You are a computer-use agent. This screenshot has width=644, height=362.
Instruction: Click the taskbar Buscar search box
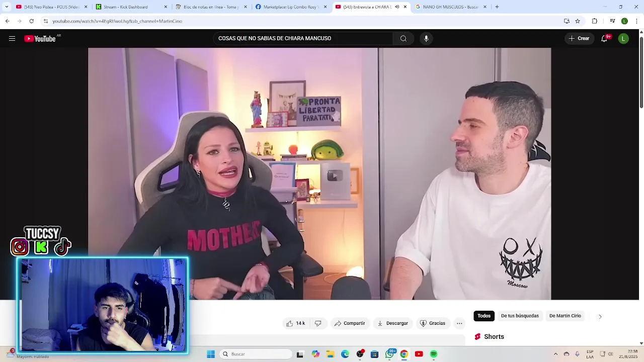(x=257, y=354)
